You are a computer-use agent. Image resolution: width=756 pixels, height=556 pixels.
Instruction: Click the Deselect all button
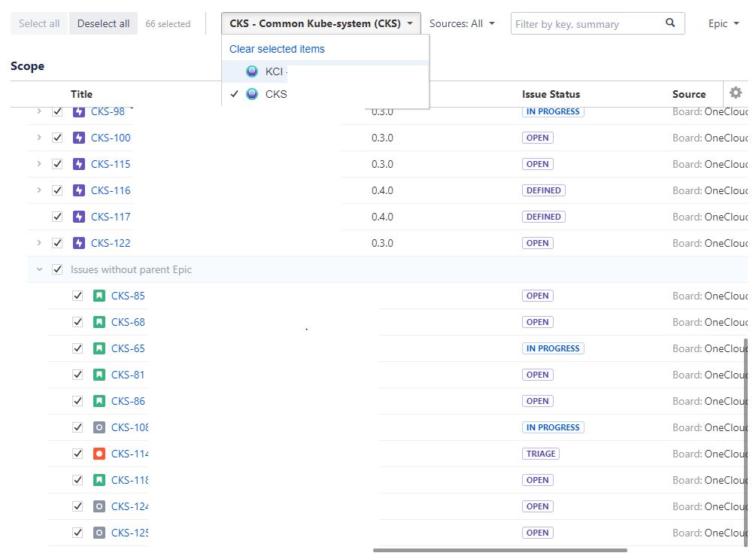point(103,23)
